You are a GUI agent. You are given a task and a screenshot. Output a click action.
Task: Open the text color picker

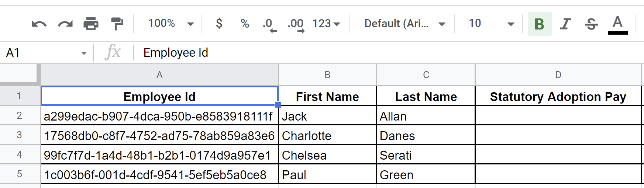pyautogui.click(x=618, y=25)
